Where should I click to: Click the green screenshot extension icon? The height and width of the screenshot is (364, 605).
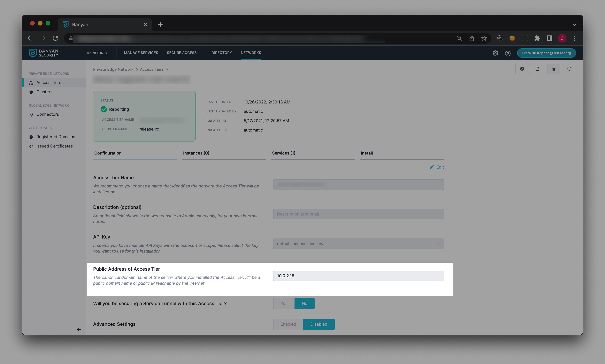(525, 38)
